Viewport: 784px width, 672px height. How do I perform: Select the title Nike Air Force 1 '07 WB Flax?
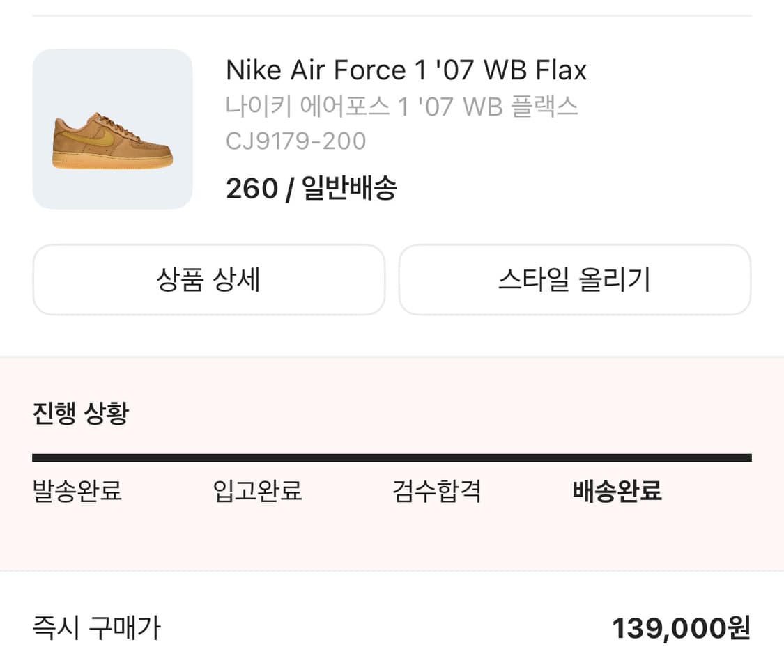[x=406, y=69]
